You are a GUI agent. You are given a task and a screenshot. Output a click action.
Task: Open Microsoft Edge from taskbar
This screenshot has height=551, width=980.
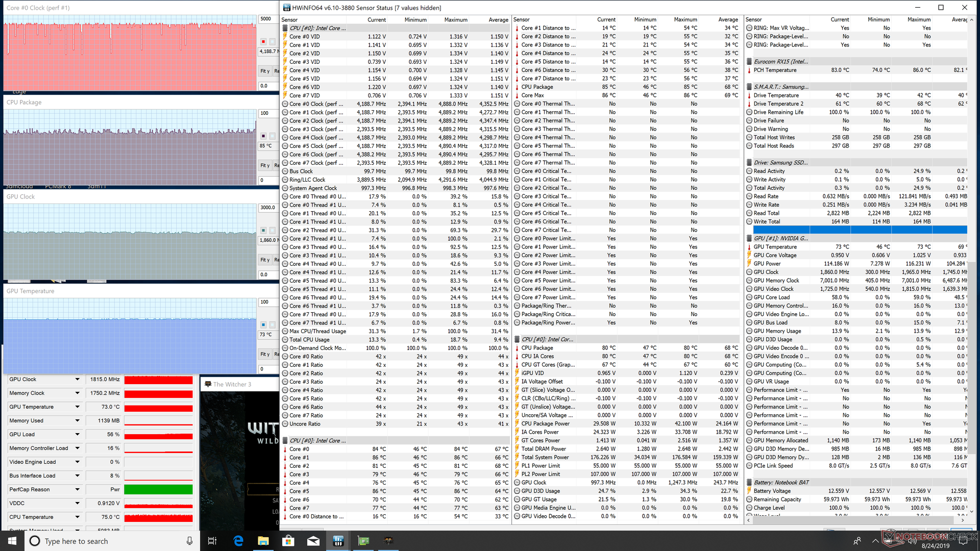coord(238,541)
